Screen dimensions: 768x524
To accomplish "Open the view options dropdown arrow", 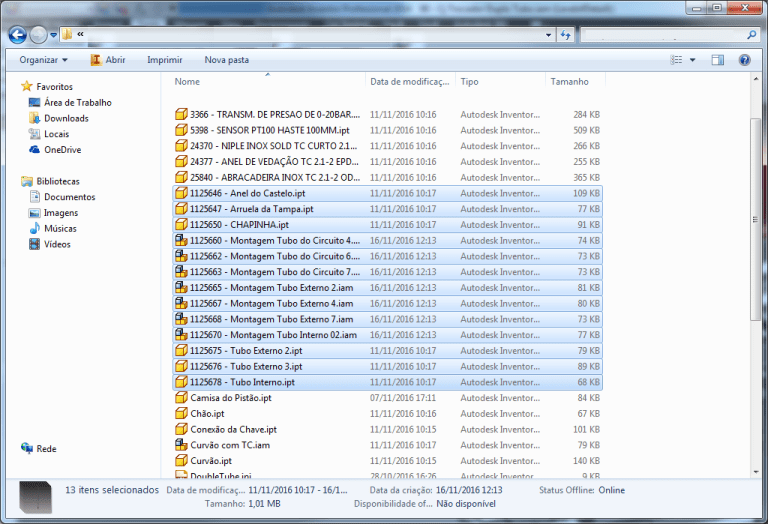I will [x=693, y=60].
